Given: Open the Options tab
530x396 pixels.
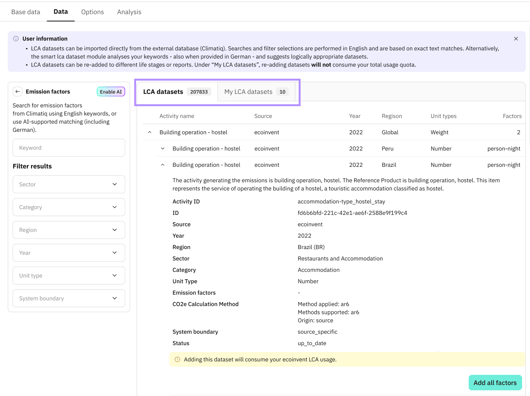Looking at the screenshot, I should pos(92,12).
